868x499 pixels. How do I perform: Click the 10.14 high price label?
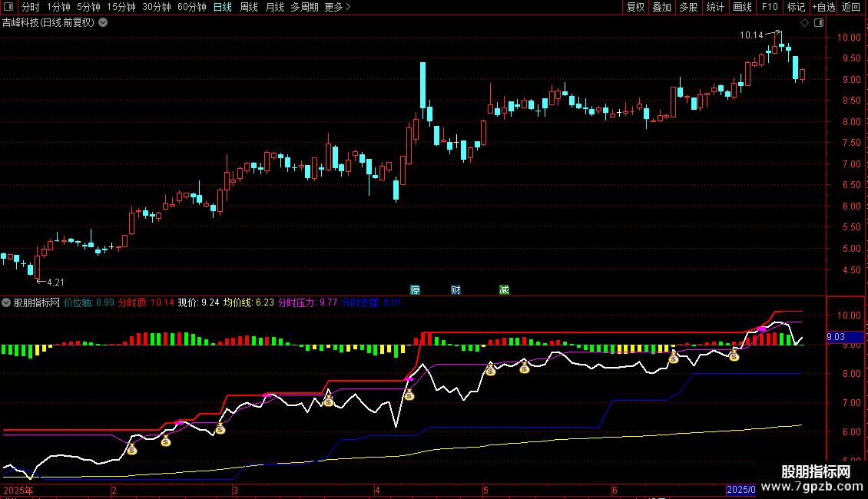[751, 35]
